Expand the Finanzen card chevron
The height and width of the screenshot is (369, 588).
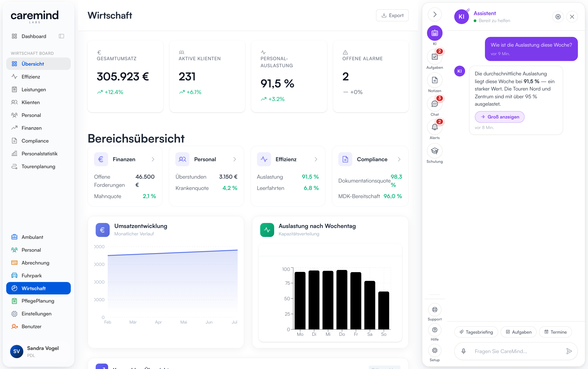(x=153, y=159)
